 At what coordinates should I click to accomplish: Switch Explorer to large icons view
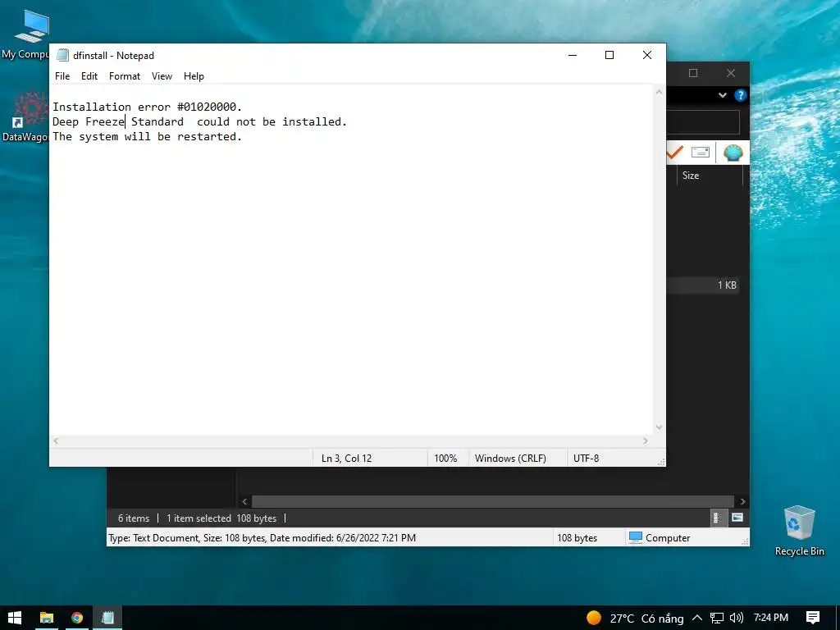(x=737, y=518)
